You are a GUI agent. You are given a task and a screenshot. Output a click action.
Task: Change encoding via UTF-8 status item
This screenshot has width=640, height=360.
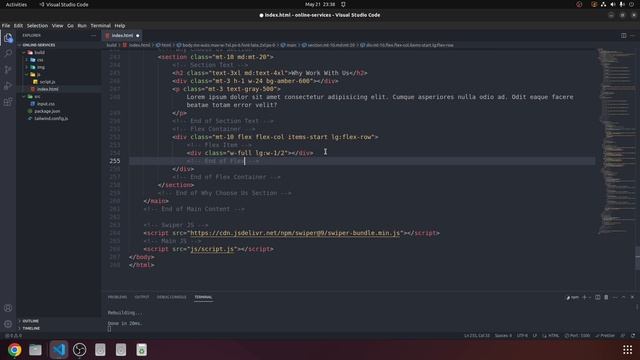tap(522, 336)
